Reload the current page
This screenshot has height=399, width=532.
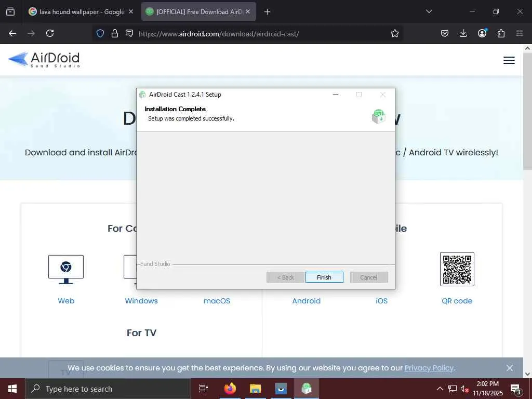(x=50, y=33)
